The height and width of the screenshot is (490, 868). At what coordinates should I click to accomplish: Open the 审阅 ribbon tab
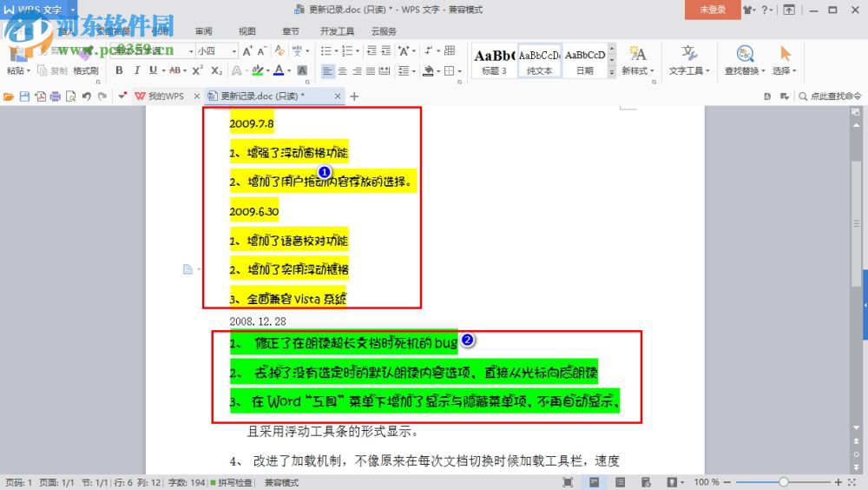coord(204,31)
